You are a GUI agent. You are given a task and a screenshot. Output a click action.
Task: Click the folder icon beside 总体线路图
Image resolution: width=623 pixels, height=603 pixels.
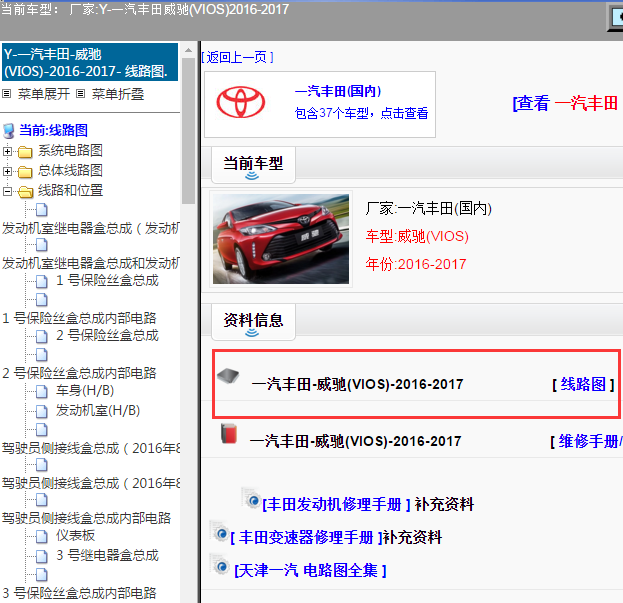[25, 172]
